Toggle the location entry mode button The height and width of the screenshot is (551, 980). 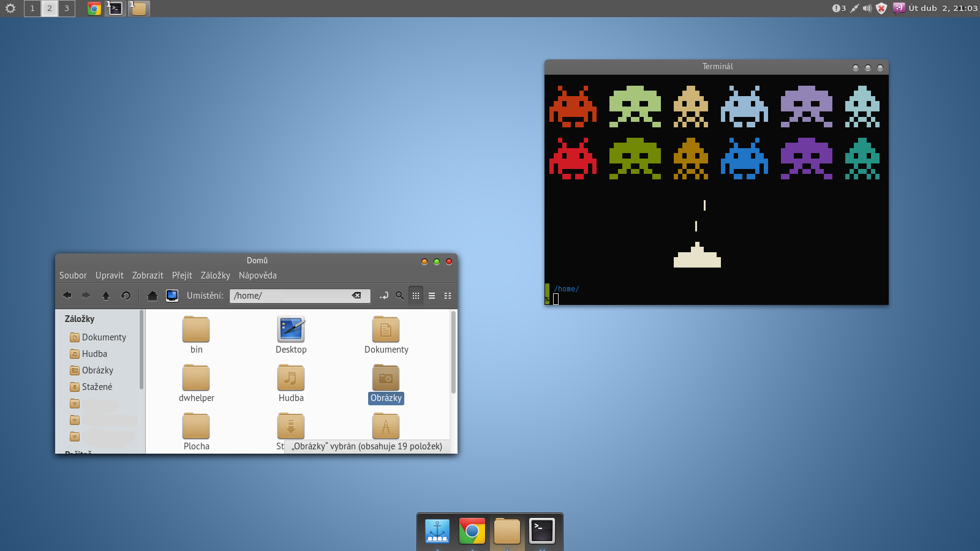click(384, 296)
